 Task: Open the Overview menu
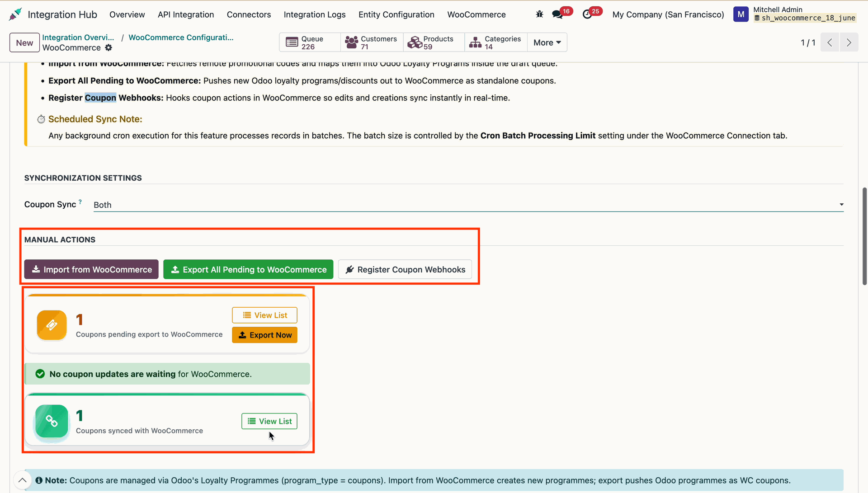coord(127,14)
